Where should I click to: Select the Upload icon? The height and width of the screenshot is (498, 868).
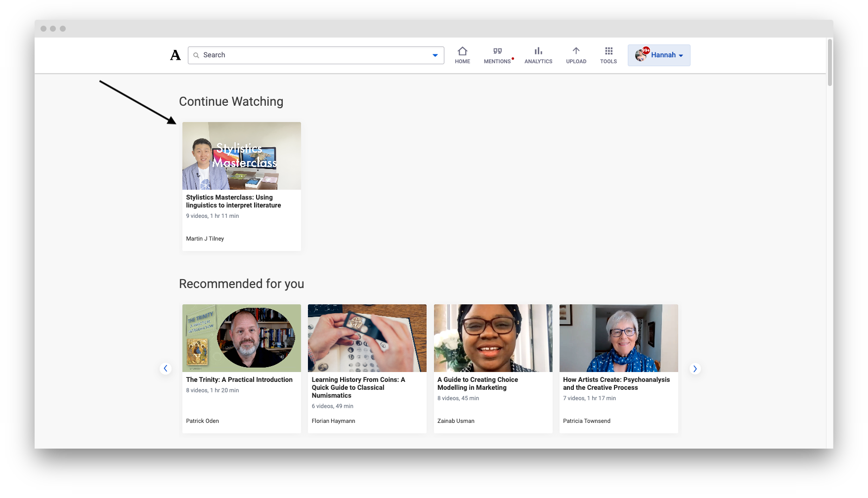[576, 51]
